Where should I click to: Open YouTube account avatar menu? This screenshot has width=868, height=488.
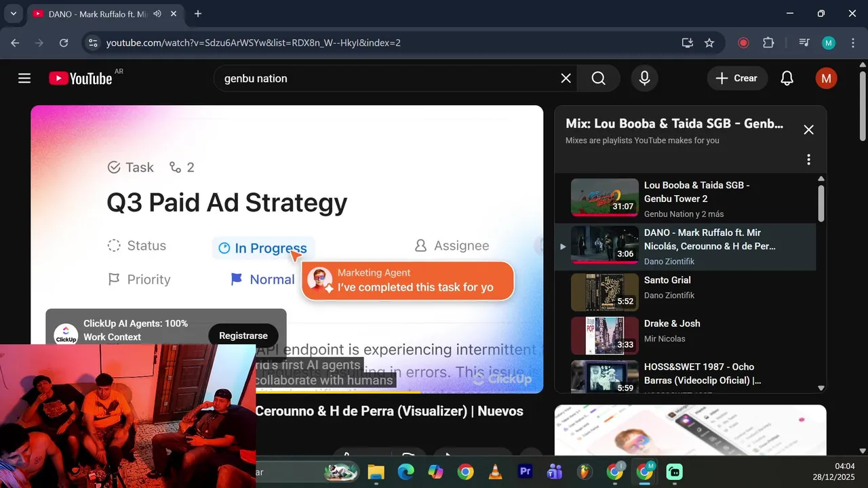tap(826, 79)
